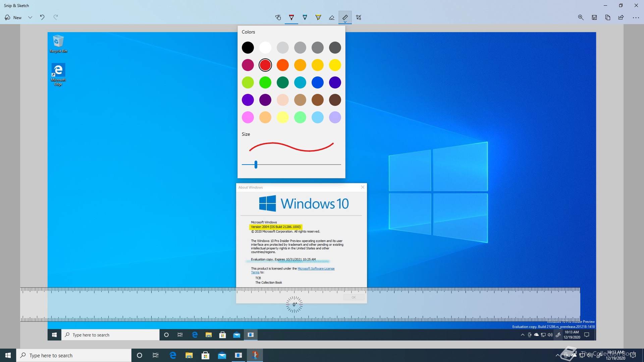Pick the white color swatch
Screen dimensions: 644x362
pos(265,48)
